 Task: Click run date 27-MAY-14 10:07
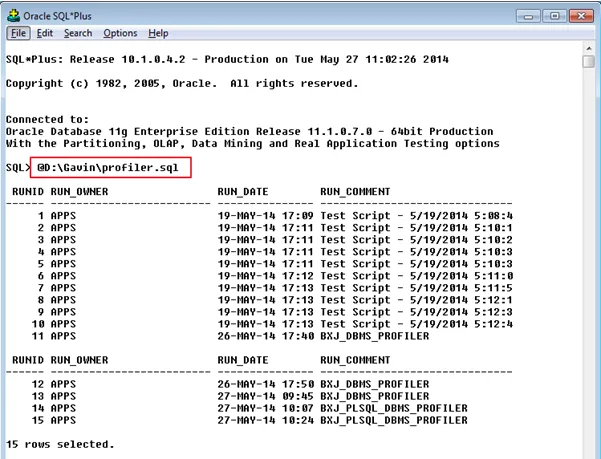click(x=265, y=408)
